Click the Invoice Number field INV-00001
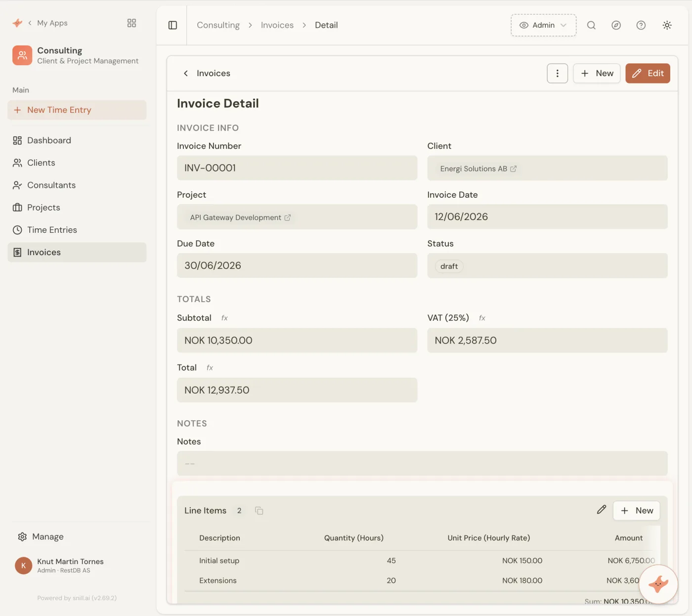The image size is (692, 616). coord(297,168)
